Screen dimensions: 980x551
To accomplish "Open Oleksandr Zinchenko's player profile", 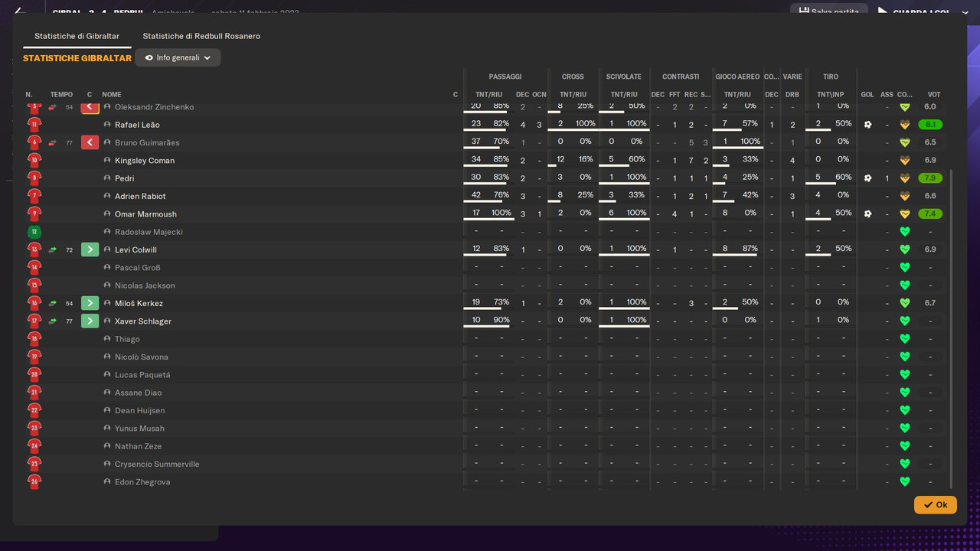I will coord(154,107).
